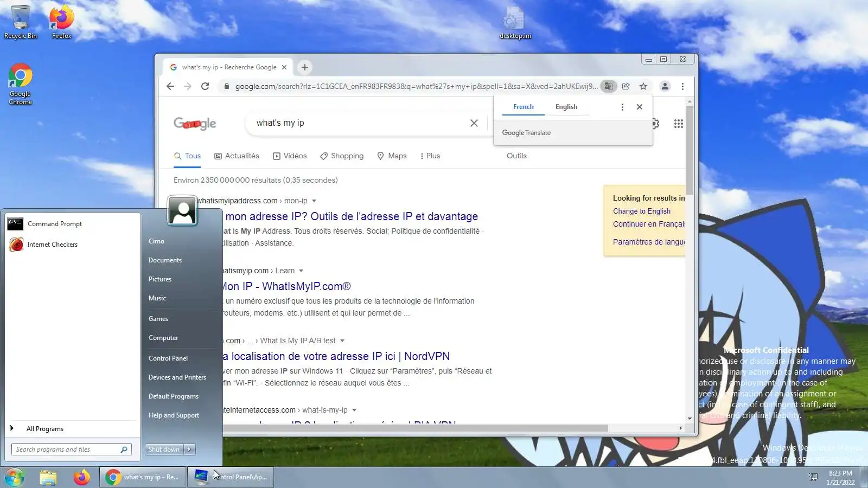
Task: Click the Google search query field
Action: [x=358, y=123]
